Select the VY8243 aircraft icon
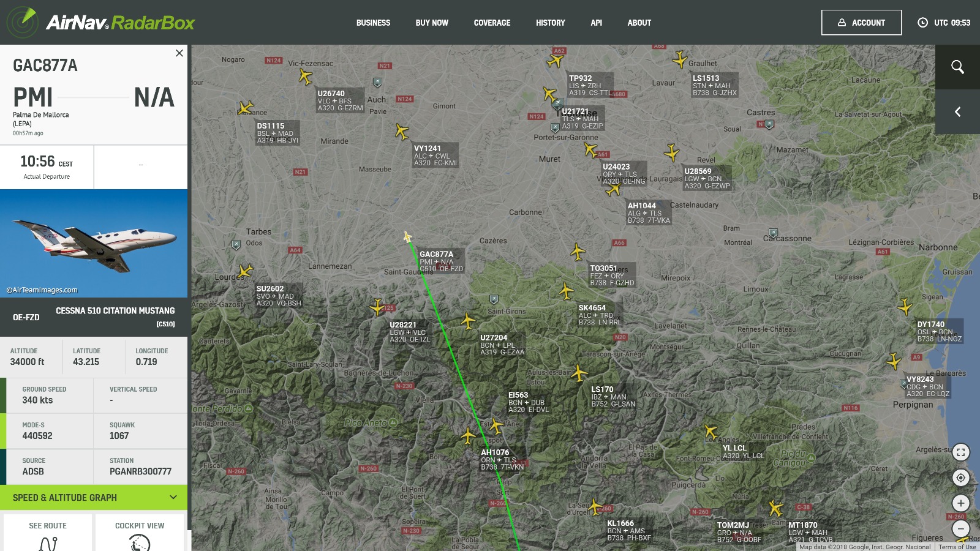 pyautogui.click(x=894, y=361)
